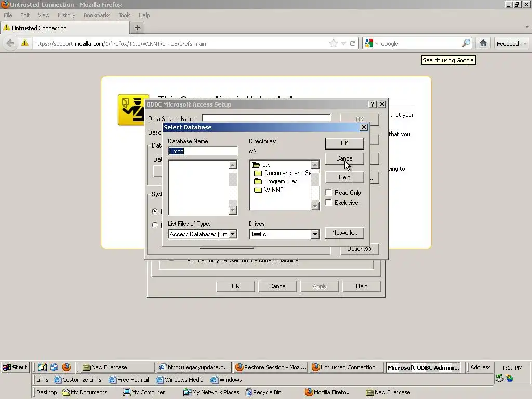Open My Documents from Desktop toolbar
The height and width of the screenshot is (399, 532).
tap(85, 392)
